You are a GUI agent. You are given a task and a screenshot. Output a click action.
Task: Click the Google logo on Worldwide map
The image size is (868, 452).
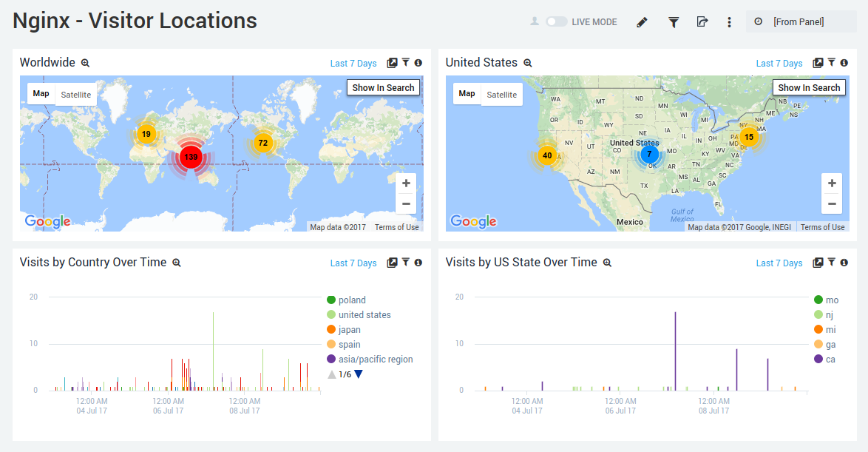coord(47,222)
